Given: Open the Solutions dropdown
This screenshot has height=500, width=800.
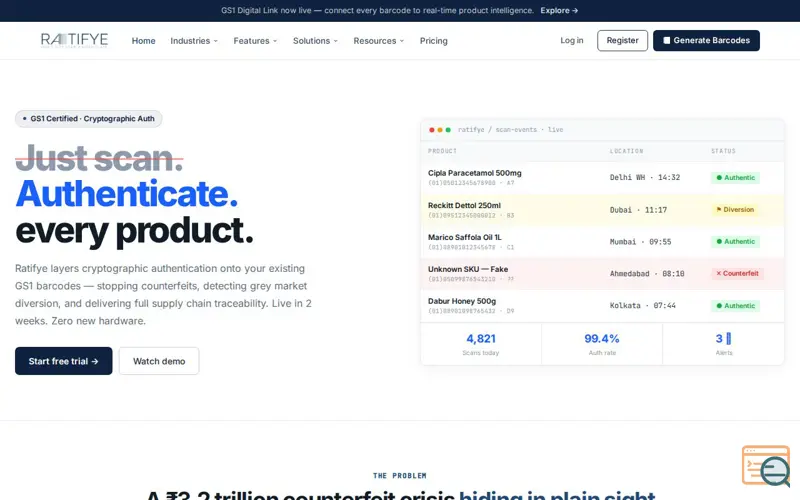Looking at the screenshot, I should coord(315,40).
